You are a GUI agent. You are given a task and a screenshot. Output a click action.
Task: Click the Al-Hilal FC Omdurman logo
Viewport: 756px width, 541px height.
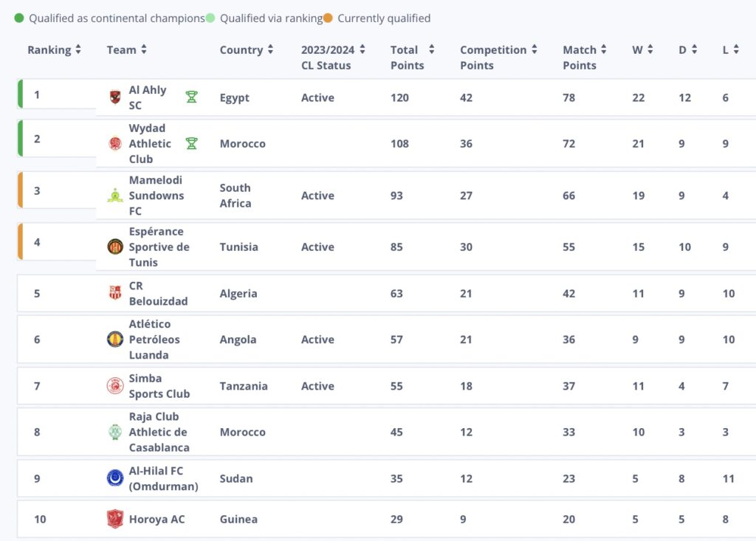tap(115, 478)
